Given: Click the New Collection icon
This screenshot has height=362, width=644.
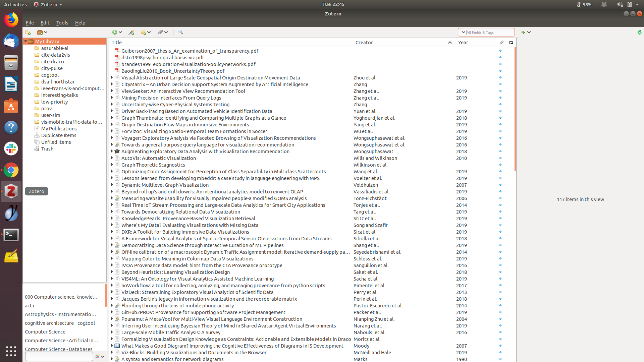Looking at the screenshot, I should coord(28,33).
